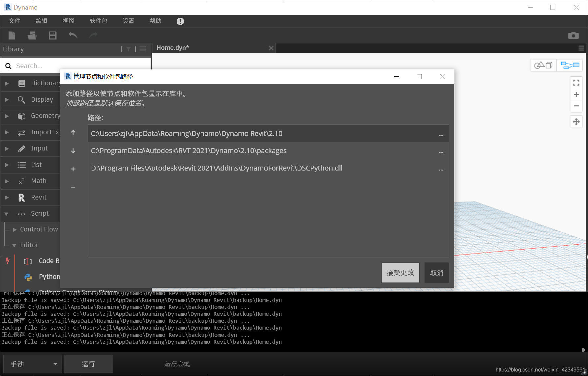Image resolution: width=588 pixels, height=376 pixels.
Task: Select the AppData Roaming Dynamo Revit path row
Action: coord(268,134)
